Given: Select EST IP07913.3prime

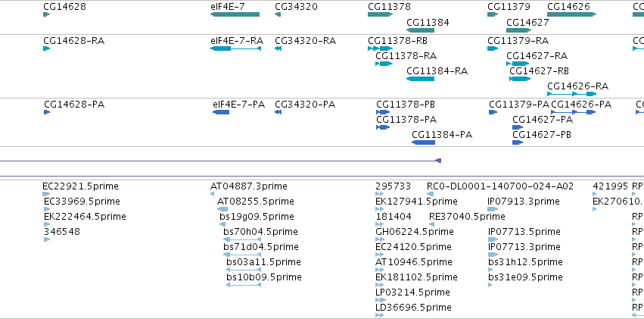Looking at the screenshot, I should tap(524, 202).
